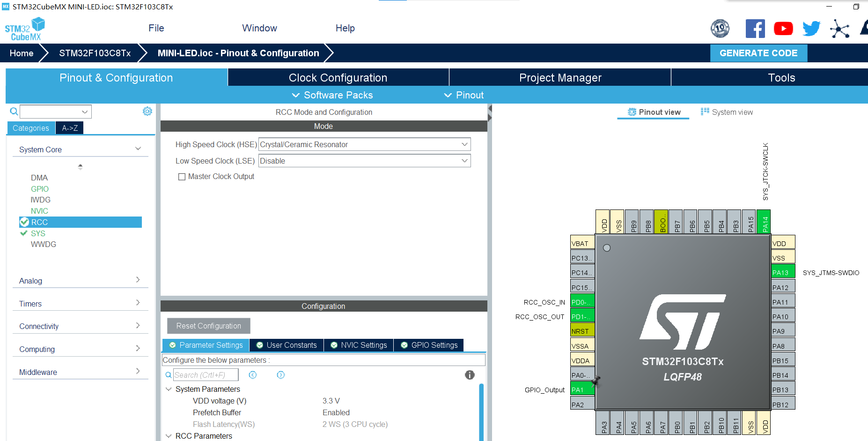Enable Master Clock Output checkbox
The width and height of the screenshot is (868, 441).
tap(182, 177)
